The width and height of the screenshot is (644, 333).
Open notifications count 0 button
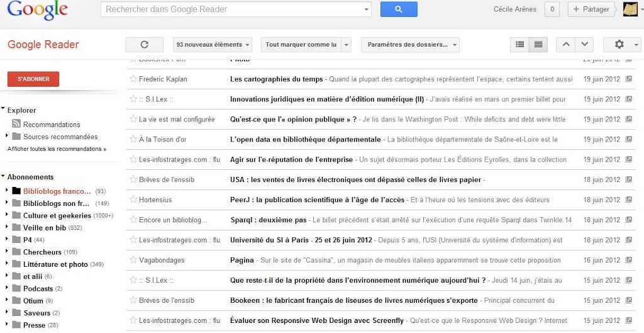click(x=552, y=9)
